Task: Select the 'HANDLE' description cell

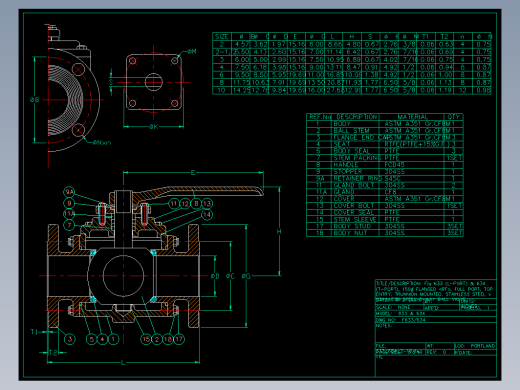Action: [346, 165]
